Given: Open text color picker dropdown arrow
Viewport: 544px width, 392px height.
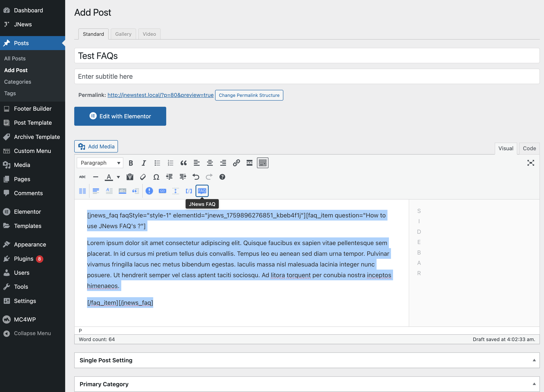Looking at the screenshot, I should [x=118, y=177].
